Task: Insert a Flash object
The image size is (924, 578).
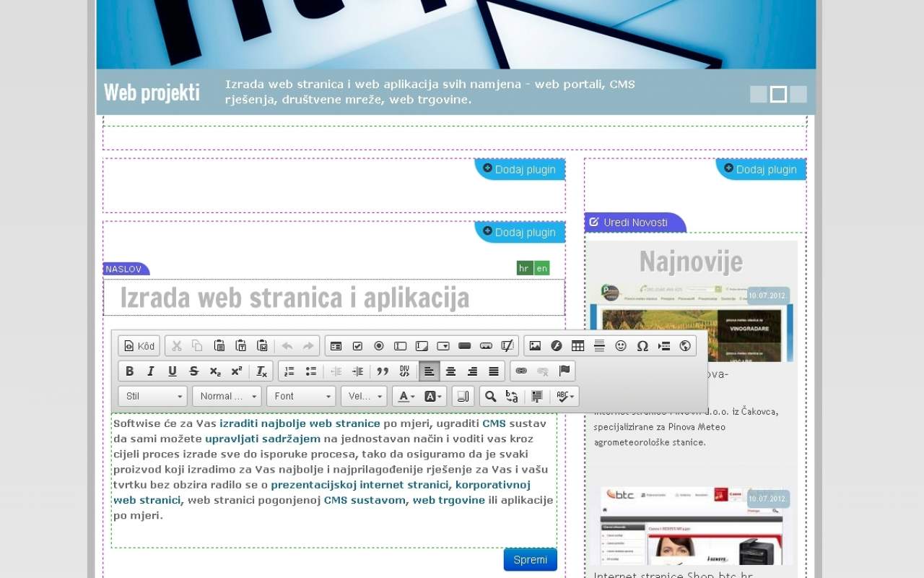Action: tap(557, 346)
